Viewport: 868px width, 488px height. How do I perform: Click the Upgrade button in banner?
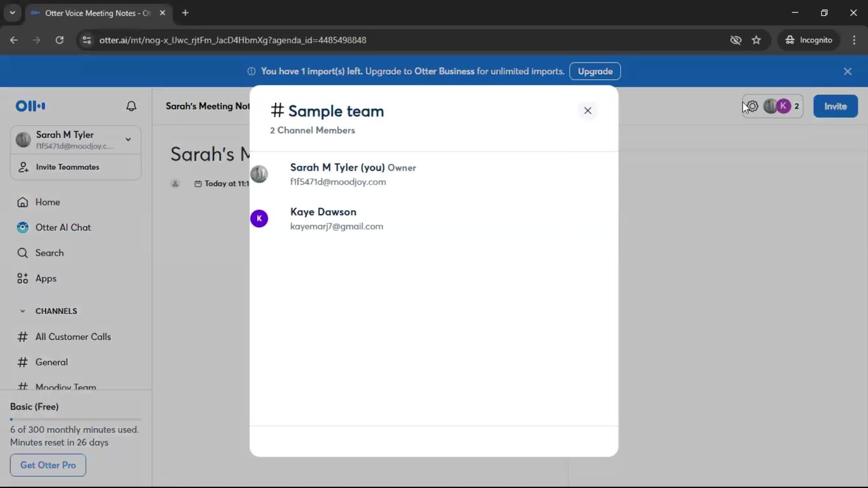click(x=594, y=71)
